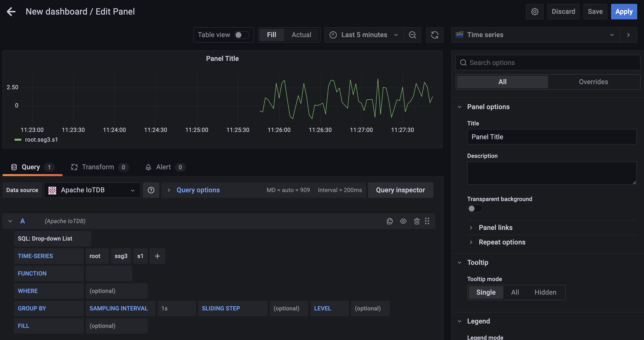644x340 pixels.
Task: Hide query A with the eye icon
Action: [403, 221]
